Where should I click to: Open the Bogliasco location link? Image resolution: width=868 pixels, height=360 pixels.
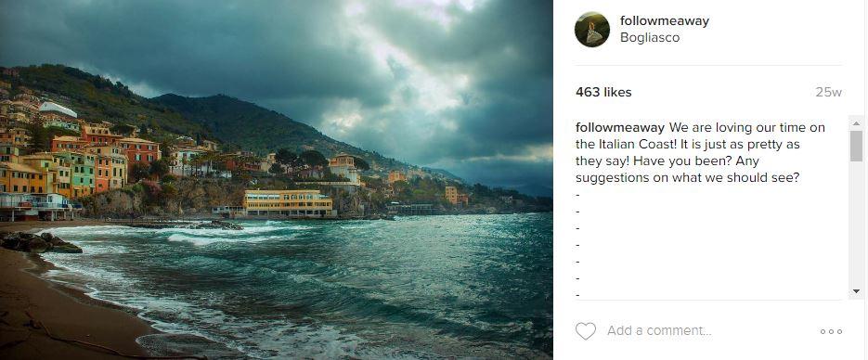[x=649, y=38]
